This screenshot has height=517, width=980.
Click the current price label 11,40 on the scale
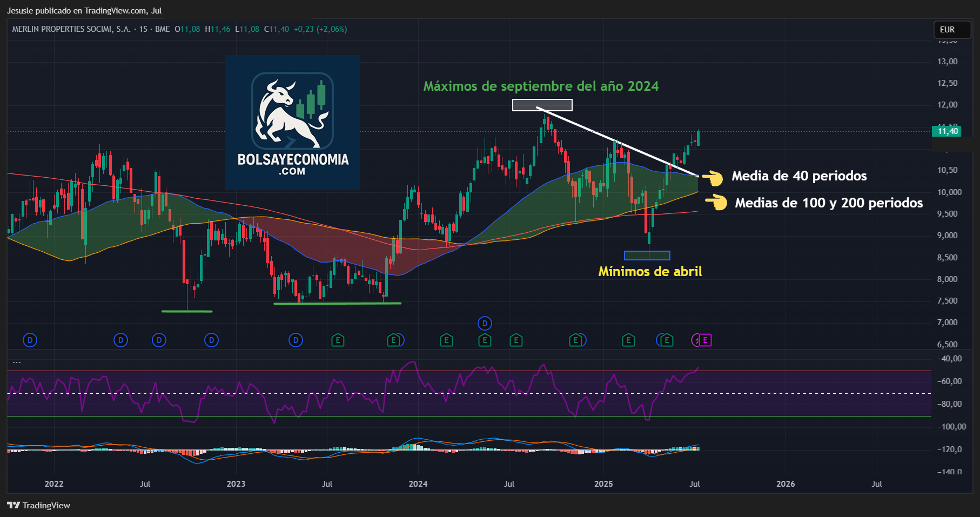(947, 131)
